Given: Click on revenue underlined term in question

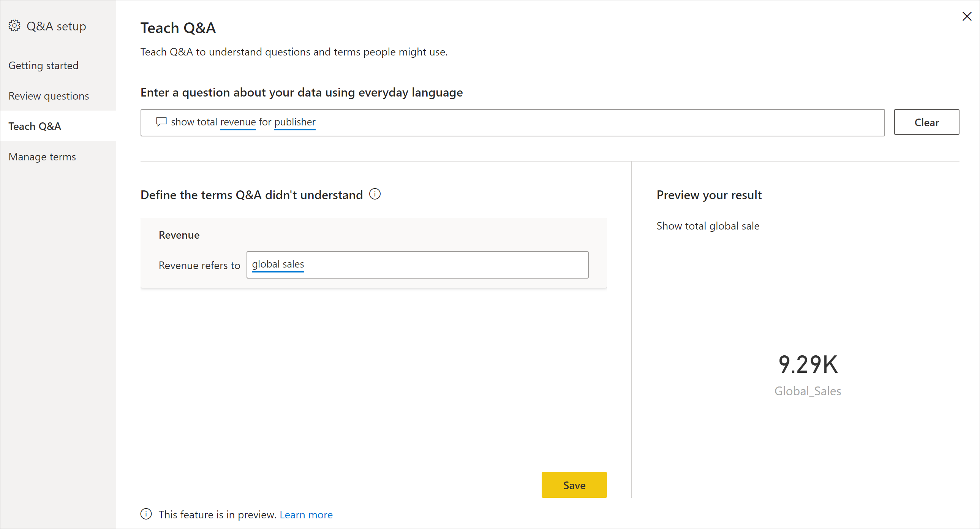Looking at the screenshot, I should pyautogui.click(x=238, y=122).
